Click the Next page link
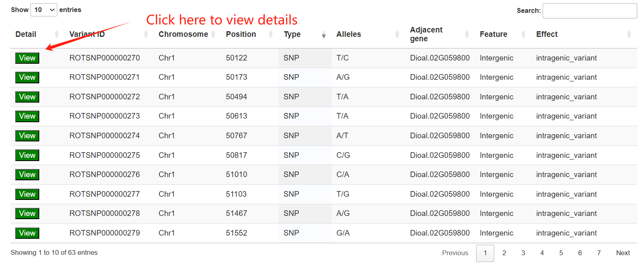Screen dimensions: 644x266 click(x=623, y=253)
